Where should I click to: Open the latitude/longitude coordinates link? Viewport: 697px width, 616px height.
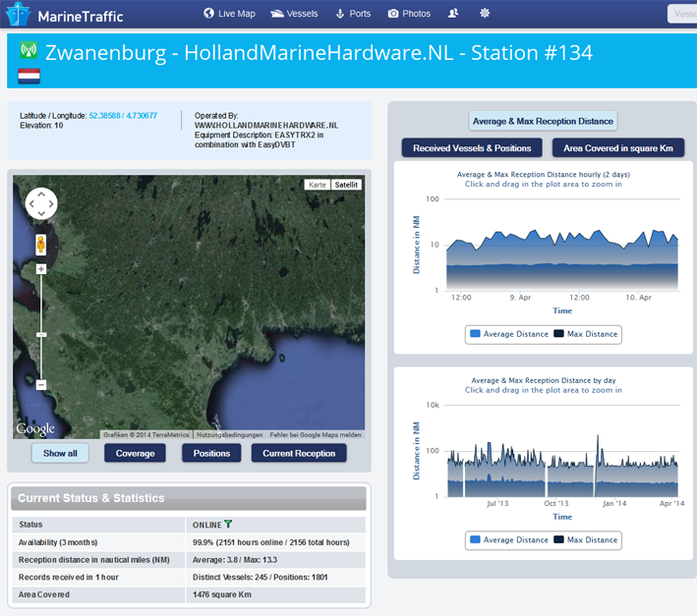(123, 116)
